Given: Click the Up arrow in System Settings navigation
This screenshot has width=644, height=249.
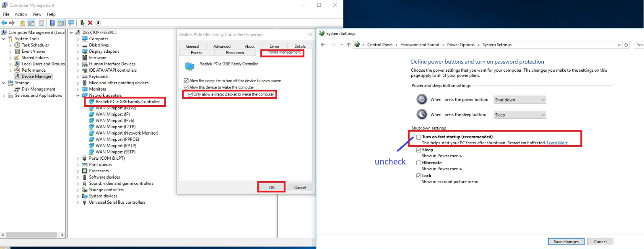Looking at the screenshot, I should 348,44.
